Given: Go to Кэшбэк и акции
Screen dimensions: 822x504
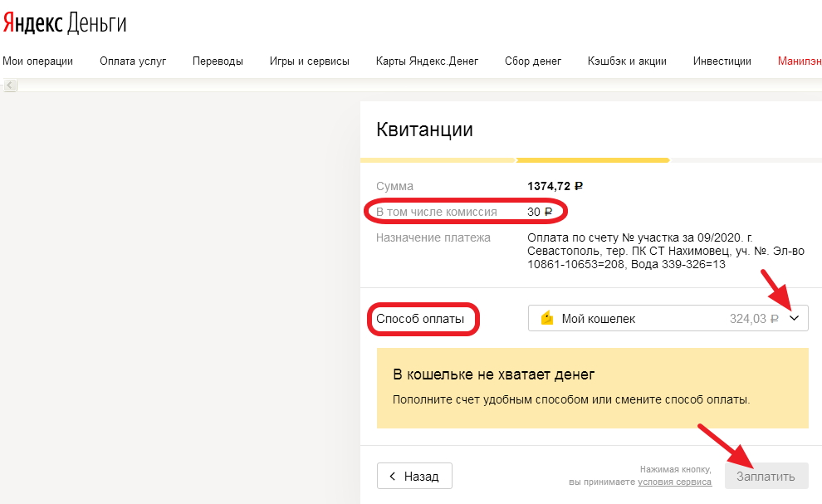Looking at the screenshot, I should (627, 61).
